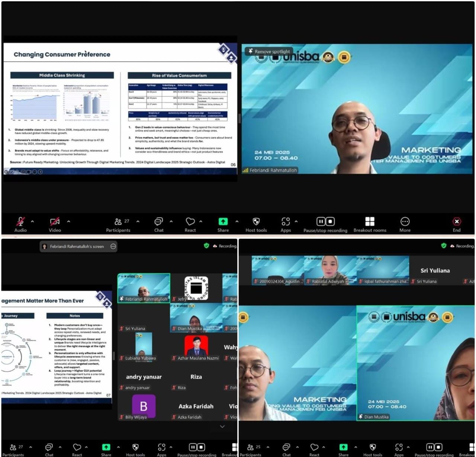
Task: Expand the caret next to Video
Action: [68, 221]
